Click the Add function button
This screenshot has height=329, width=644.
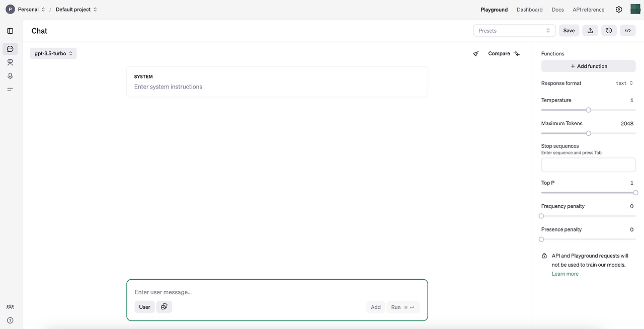(x=588, y=66)
